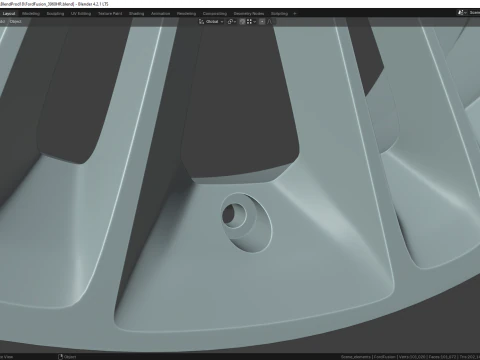Add a new workspace with plus icon
The height and width of the screenshot is (360, 480).
[x=295, y=14]
